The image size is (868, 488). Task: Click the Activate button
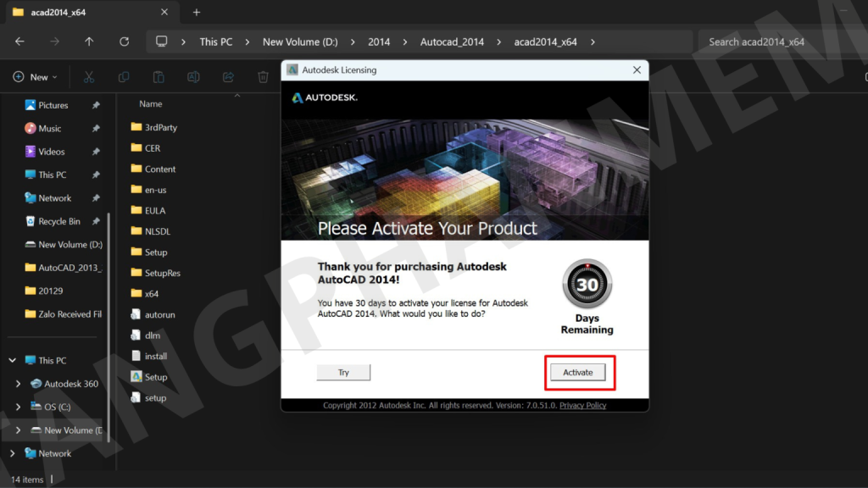coord(578,373)
